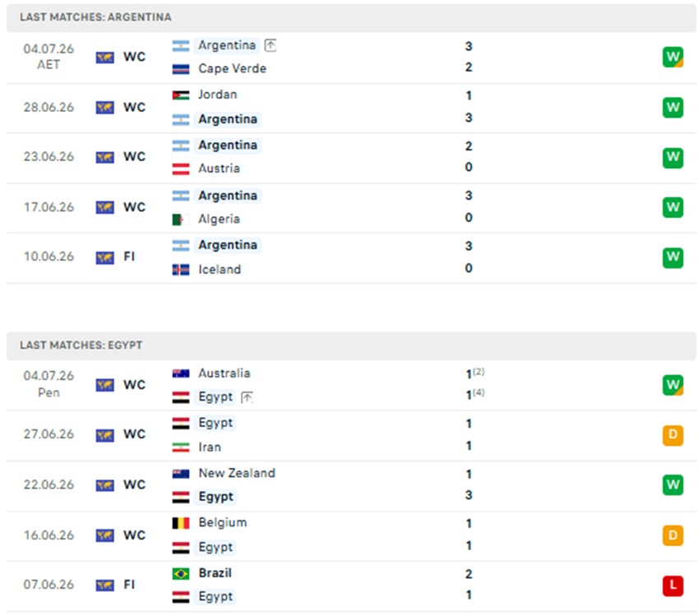
Task: Click the Cape Verde flag icon
Action: [x=181, y=69]
